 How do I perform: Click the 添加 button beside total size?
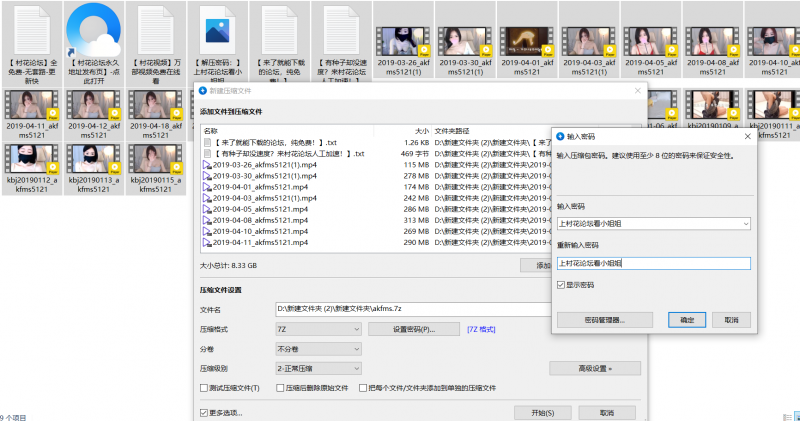[536, 265]
